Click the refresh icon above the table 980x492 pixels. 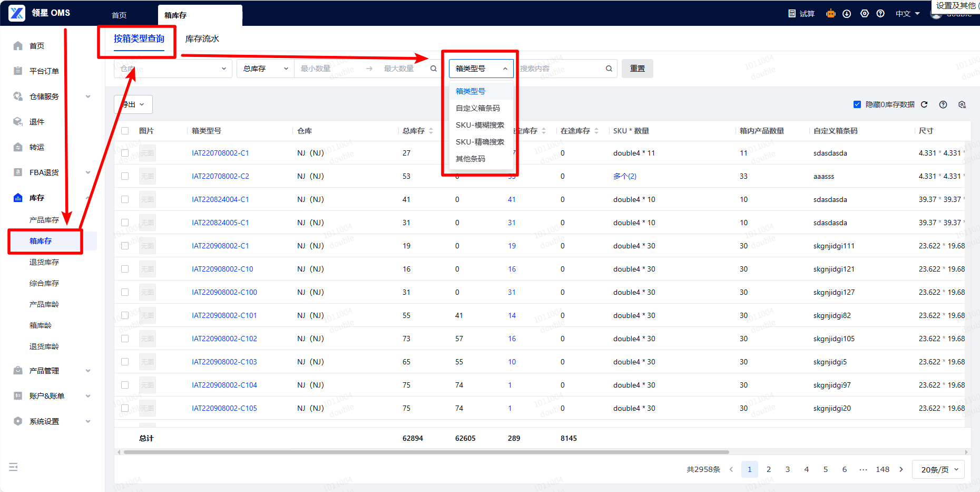pyautogui.click(x=924, y=104)
